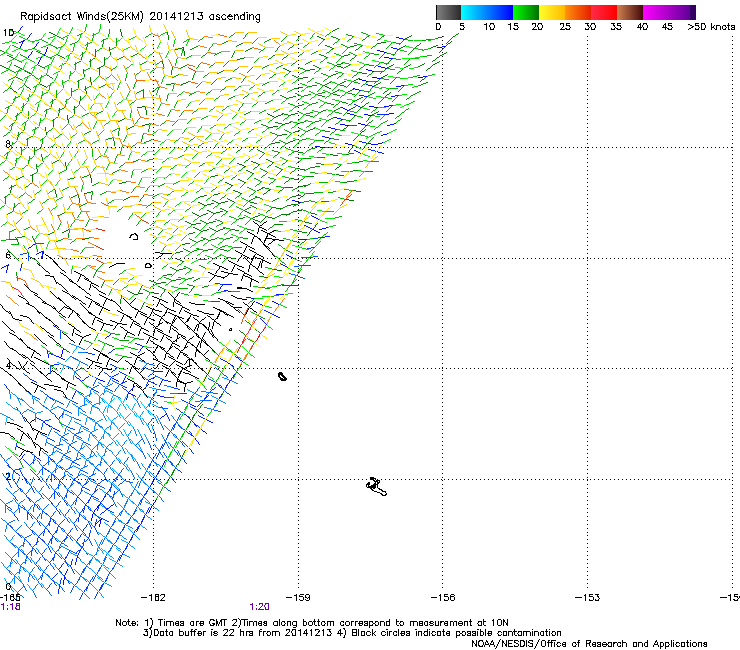The image size is (740, 650).
Task: Click the '-159' longitude axis label
Action: [298, 598]
